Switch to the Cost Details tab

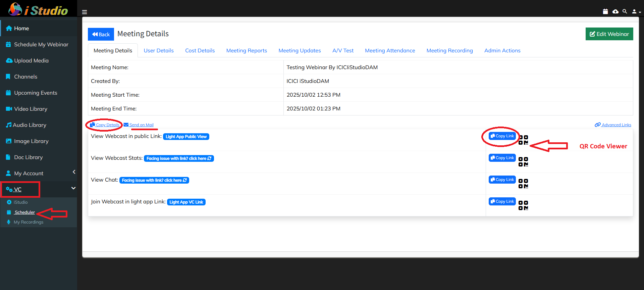pos(200,50)
